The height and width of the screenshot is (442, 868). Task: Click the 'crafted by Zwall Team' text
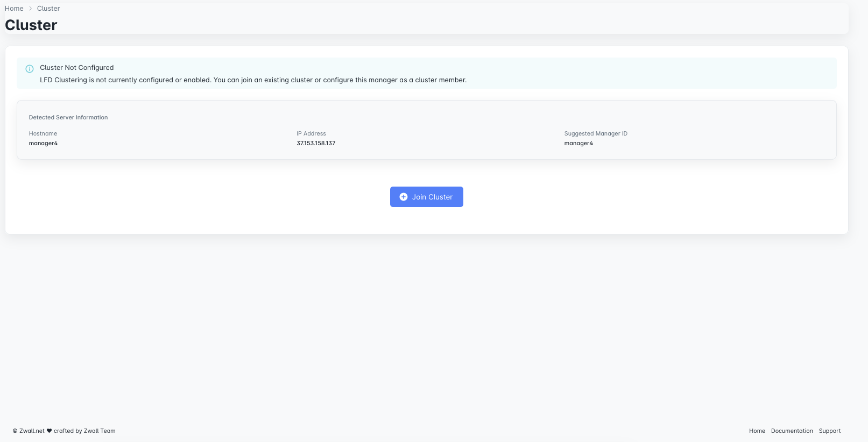[84, 431]
